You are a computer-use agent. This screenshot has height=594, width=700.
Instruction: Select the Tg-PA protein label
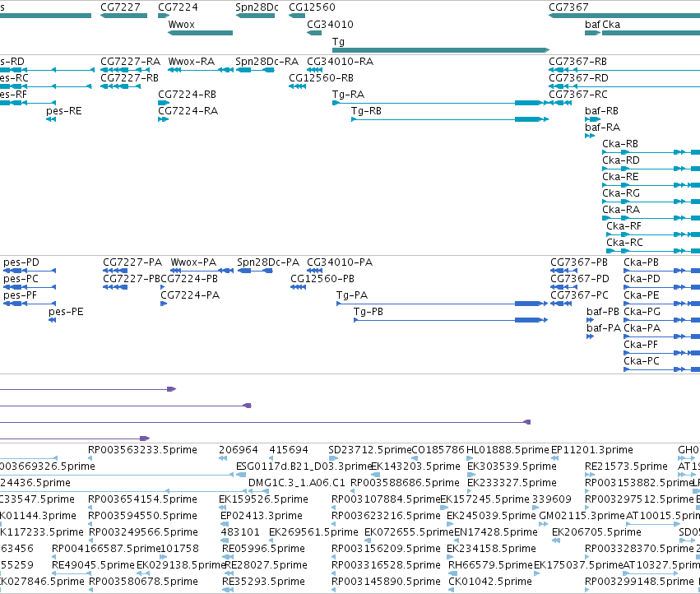pyautogui.click(x=352, y=295)
